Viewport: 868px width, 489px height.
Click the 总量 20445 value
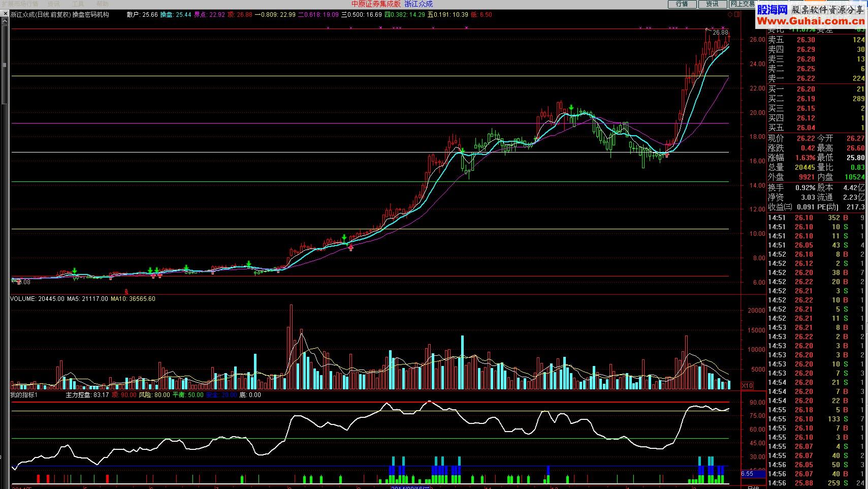805,167
